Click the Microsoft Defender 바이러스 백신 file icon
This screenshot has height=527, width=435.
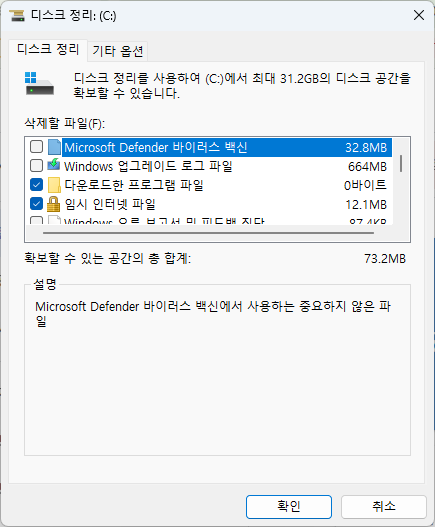tap(54, 147)
